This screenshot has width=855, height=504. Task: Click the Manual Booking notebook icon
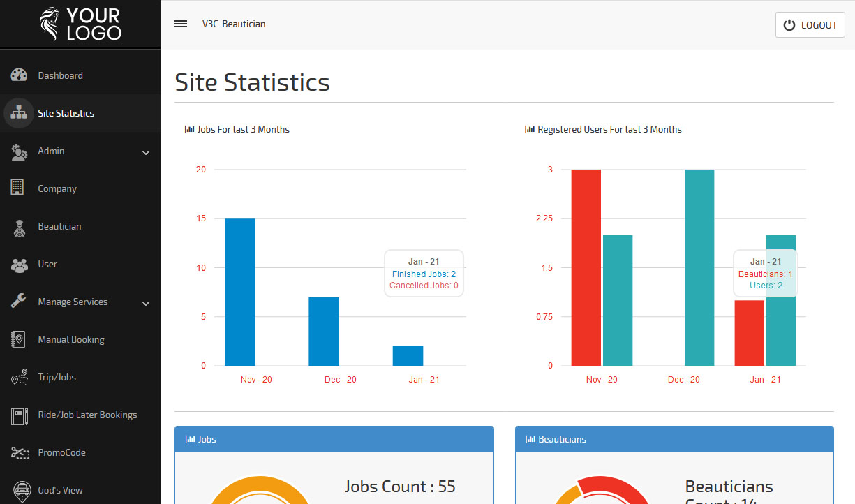[x=18, y=339]
